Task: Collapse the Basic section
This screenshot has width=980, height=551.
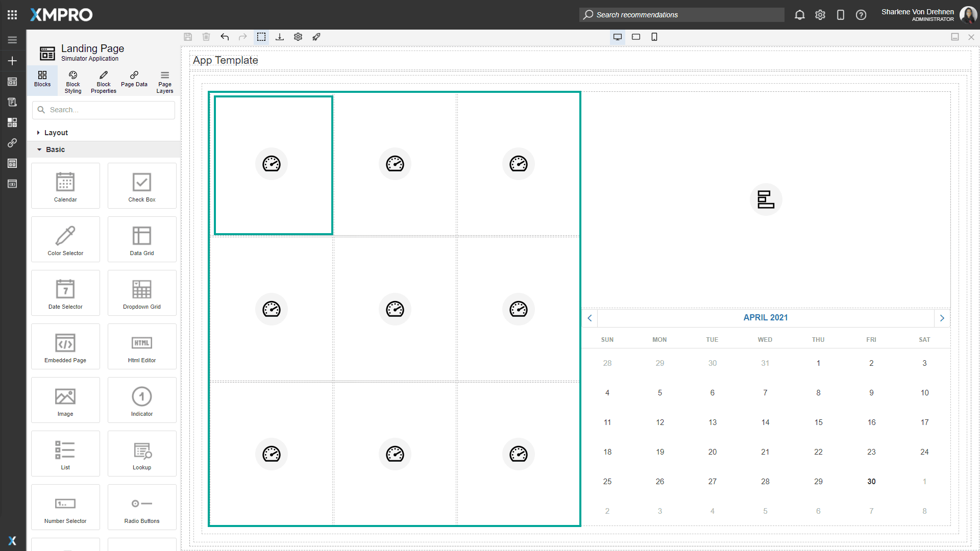Action: 55,149
